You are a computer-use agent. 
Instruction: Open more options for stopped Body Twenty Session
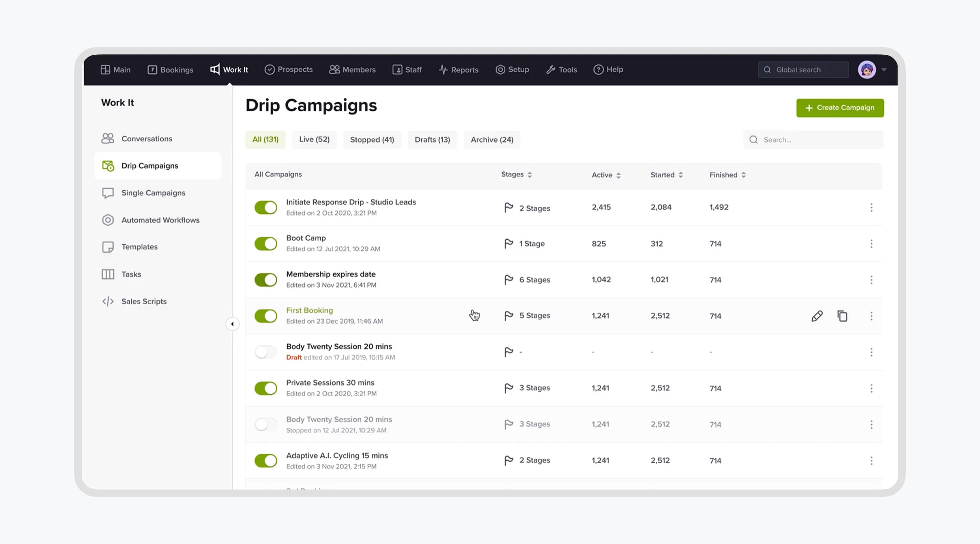click(871, 424)
